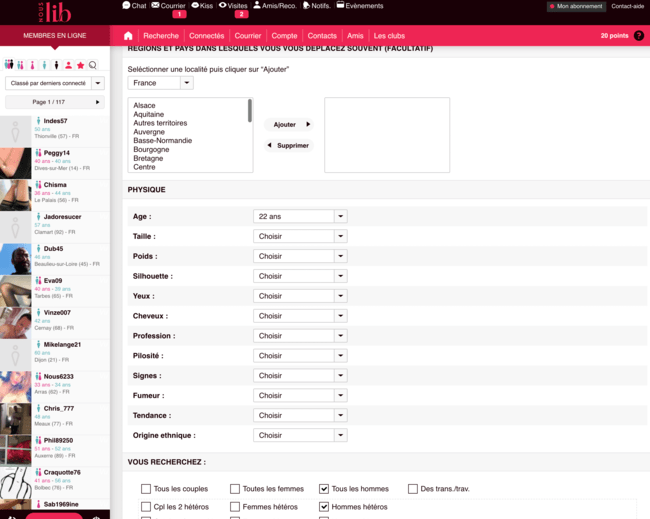The height and width of the screenshot is (519, 650).
Task: Uncheck Tous les hommes checkbox
Action: click(x=324, y=489)
